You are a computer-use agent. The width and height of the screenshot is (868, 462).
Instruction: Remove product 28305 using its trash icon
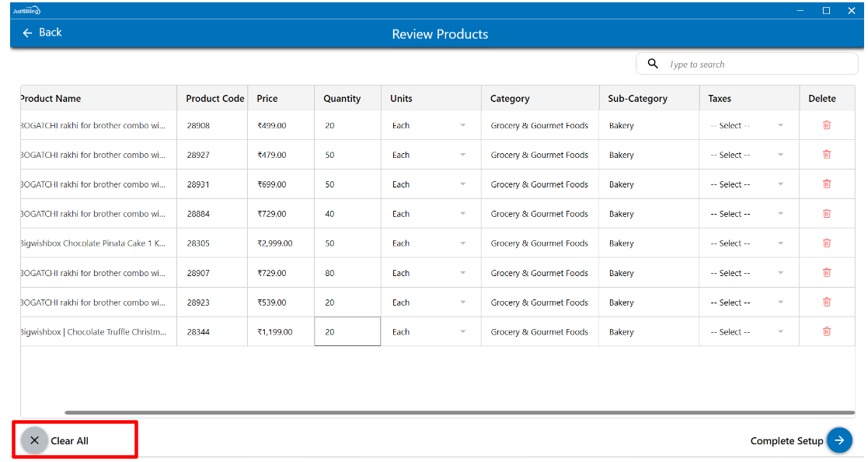coord(826,243)
